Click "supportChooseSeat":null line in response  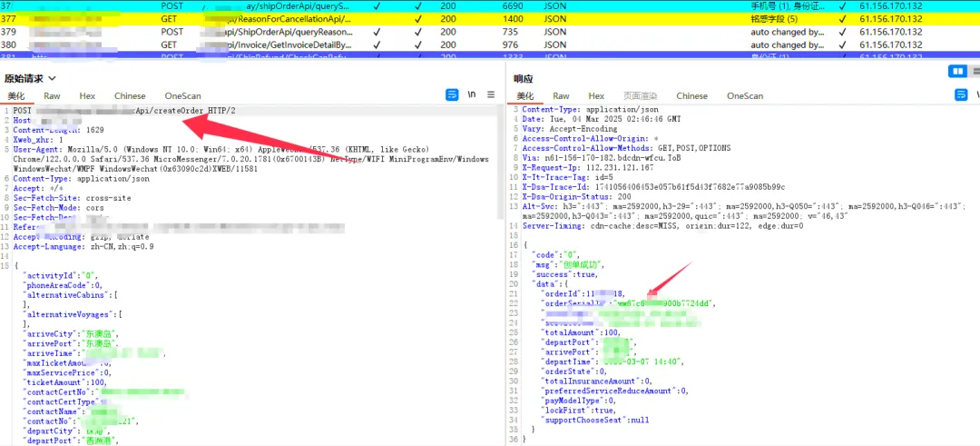pyautogui.click(x=596, y=420)
